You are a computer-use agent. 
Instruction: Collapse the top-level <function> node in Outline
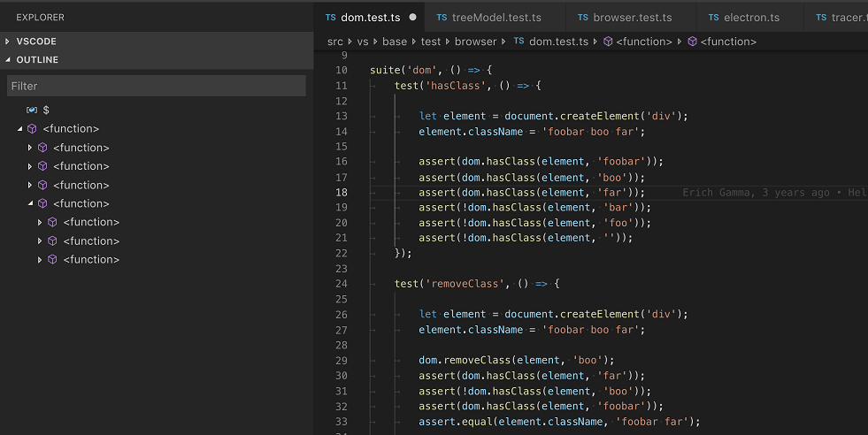point(20,129)
